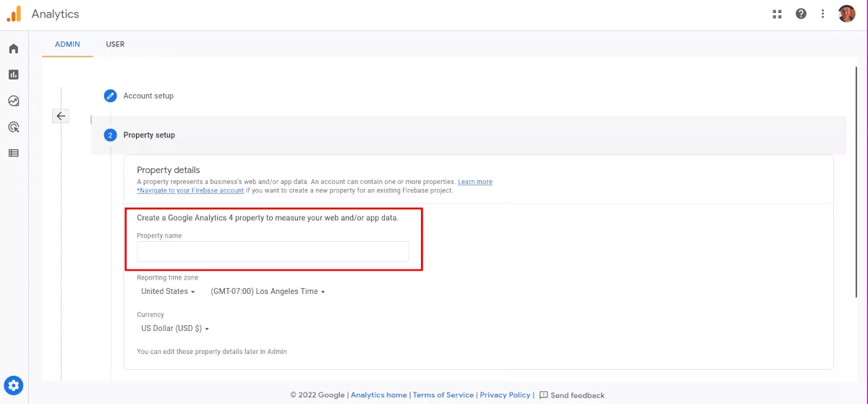Image resolution: width=868 pixels, height=404 pixels.
Task: Open the Reports bar chart icon
Action: [x=14, y=75]
